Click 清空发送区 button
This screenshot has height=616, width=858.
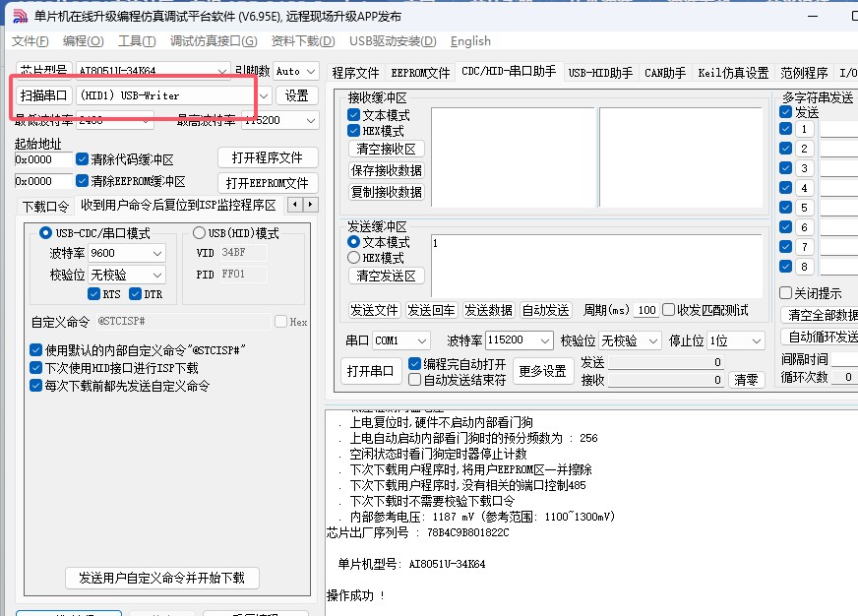(x=387, y=276)
